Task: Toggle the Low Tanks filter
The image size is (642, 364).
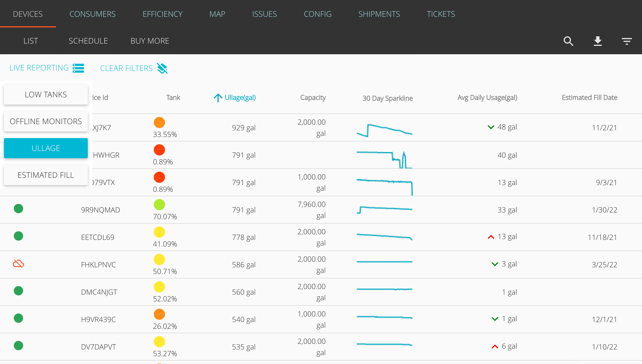Action: 46,94
